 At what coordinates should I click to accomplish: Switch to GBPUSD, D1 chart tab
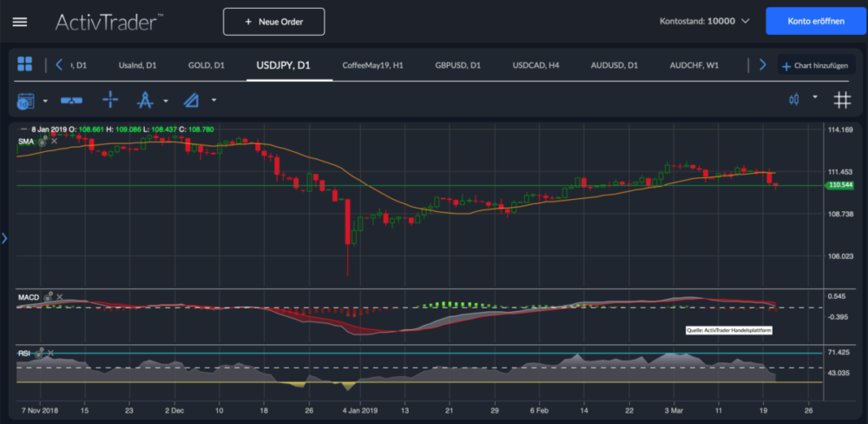[457, 65]
